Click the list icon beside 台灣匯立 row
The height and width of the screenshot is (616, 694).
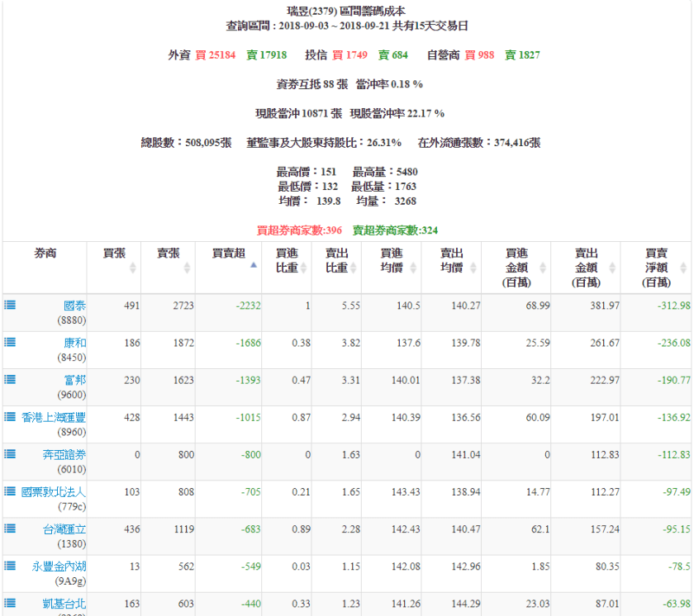10,528
